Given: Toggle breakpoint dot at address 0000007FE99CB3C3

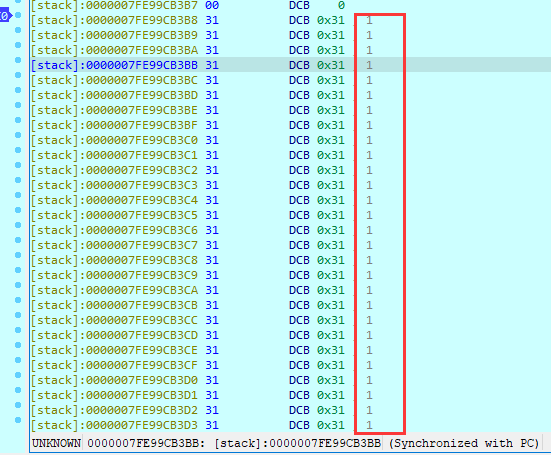Looking at the screenshot, I should pos(18,180).
